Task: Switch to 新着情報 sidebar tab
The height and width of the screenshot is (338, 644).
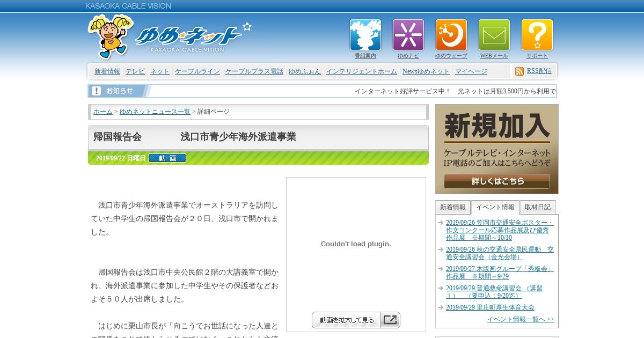Action: [453, 207]
